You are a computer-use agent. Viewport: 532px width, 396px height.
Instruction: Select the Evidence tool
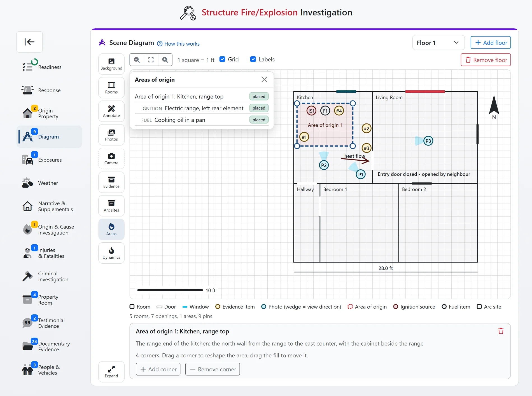[111, 182]
